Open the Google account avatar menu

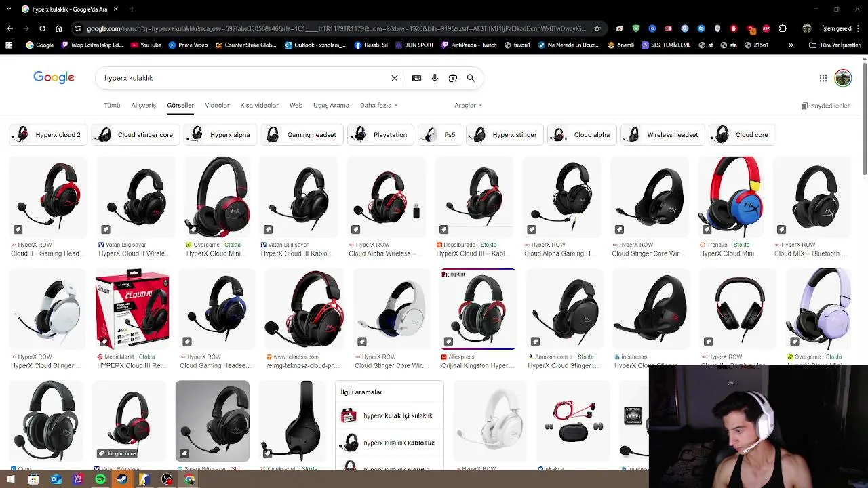(843, 78)
